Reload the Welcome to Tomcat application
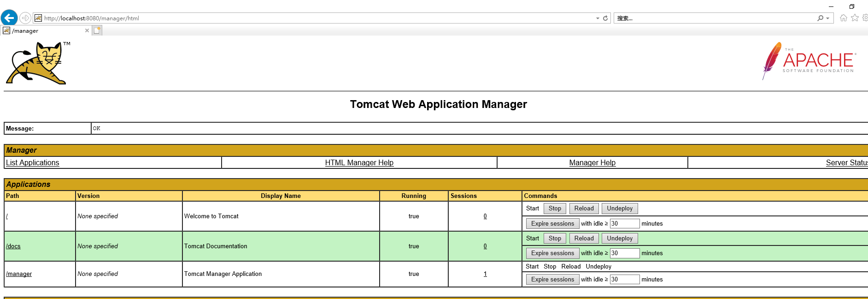The height and width of the screenshot is (299, 868). [x=584, y=209]
